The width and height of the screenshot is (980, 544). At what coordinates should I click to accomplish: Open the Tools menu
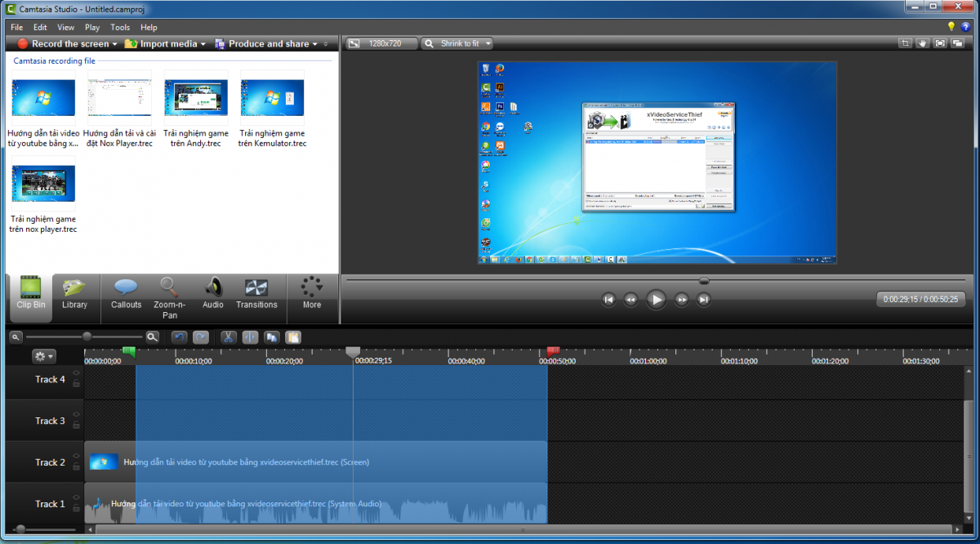[x=120, y=27]
